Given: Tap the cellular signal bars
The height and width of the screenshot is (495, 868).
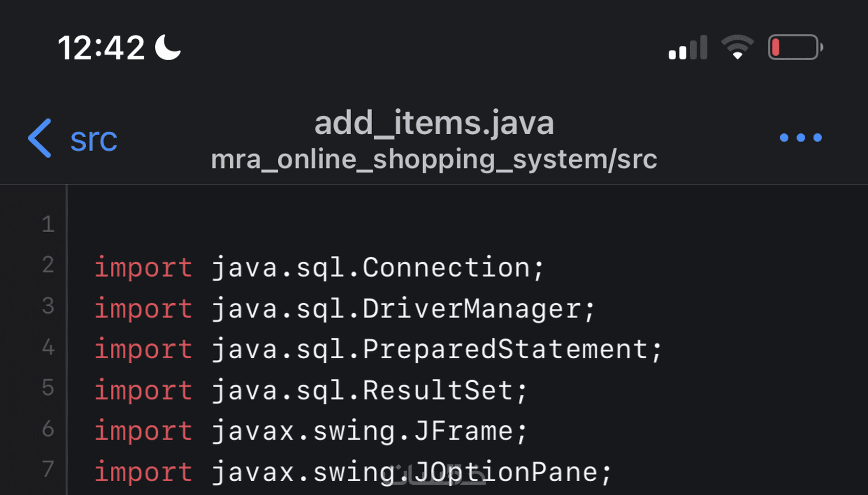Looking at the screenshot, I should pyautogui.click(x=688, y=47).
